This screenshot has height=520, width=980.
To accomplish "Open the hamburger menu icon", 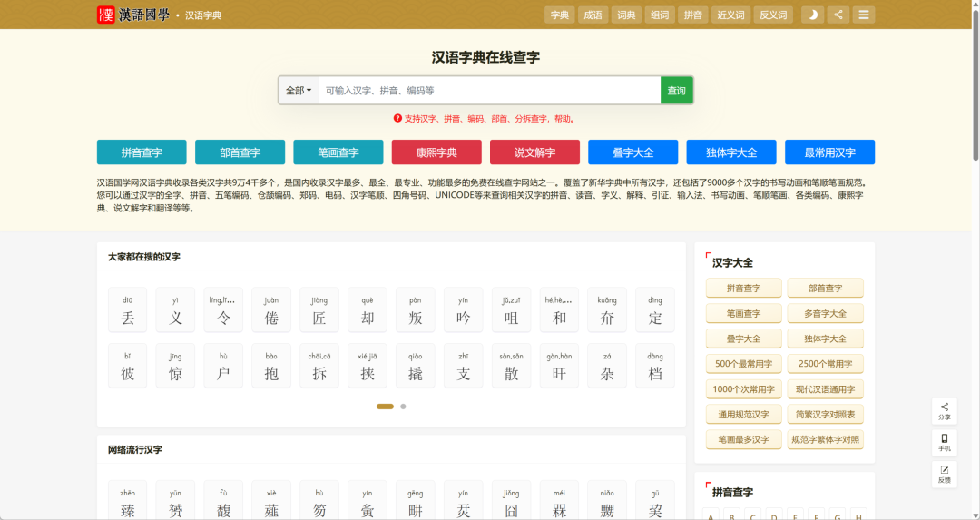I will (863, 15).
